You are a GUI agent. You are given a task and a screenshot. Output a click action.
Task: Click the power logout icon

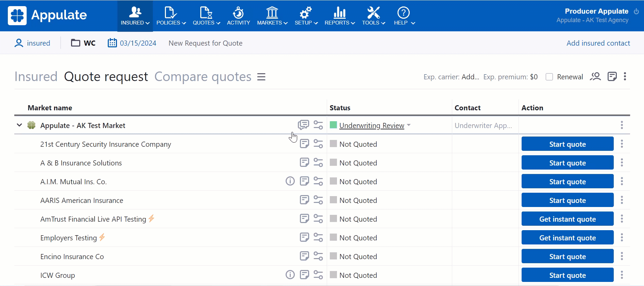pyautogui.click(x=637, y=11)
